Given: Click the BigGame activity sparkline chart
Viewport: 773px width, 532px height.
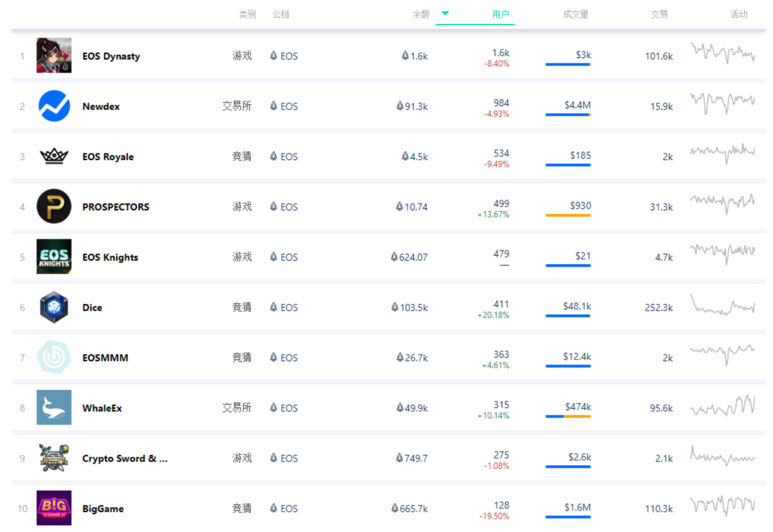Looking at the screenshot, I should [722, 506].
